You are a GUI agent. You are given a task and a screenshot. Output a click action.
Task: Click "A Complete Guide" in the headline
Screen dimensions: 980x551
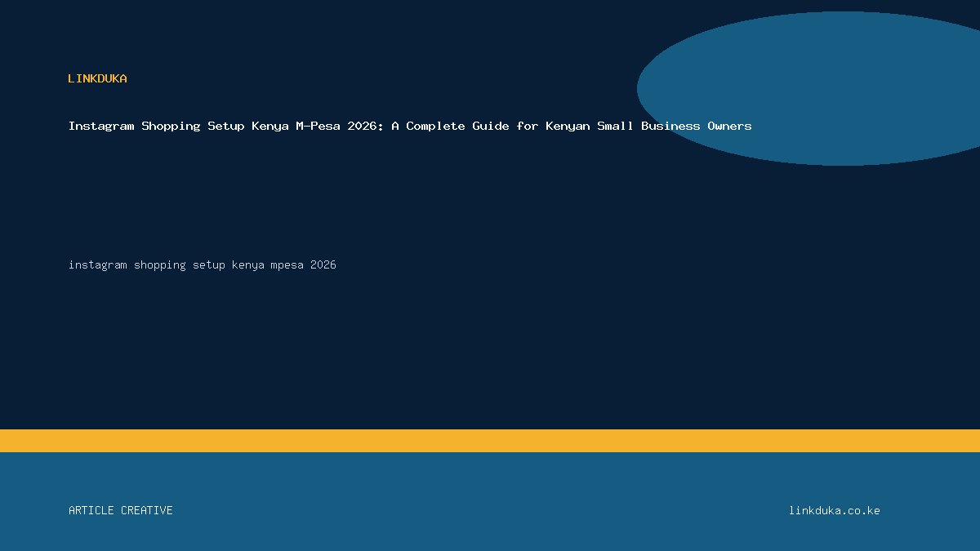pyautogui.click(x=450, y=126)
